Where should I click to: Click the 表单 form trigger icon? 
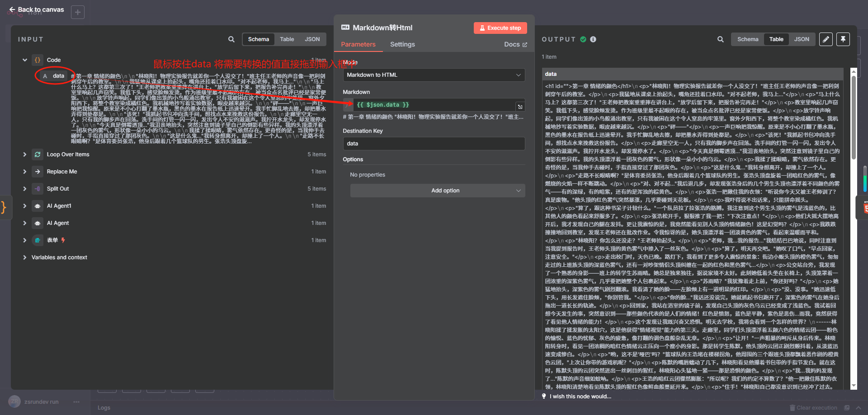37,240
